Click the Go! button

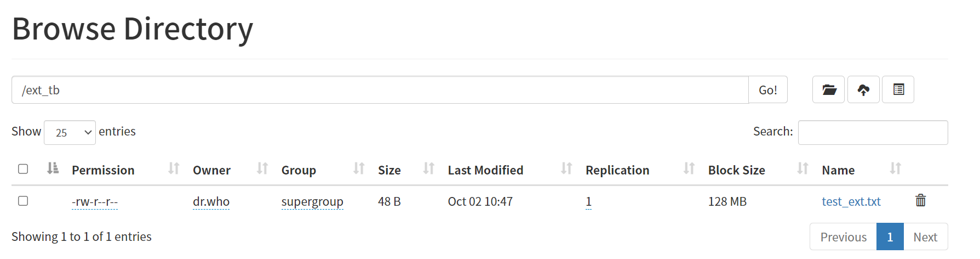coord(768,89)
